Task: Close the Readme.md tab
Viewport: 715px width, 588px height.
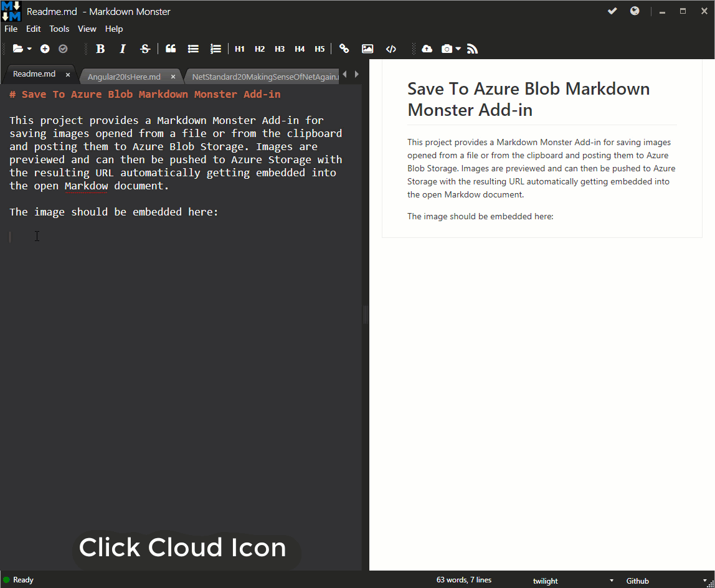Action: (x=68, y=73)
